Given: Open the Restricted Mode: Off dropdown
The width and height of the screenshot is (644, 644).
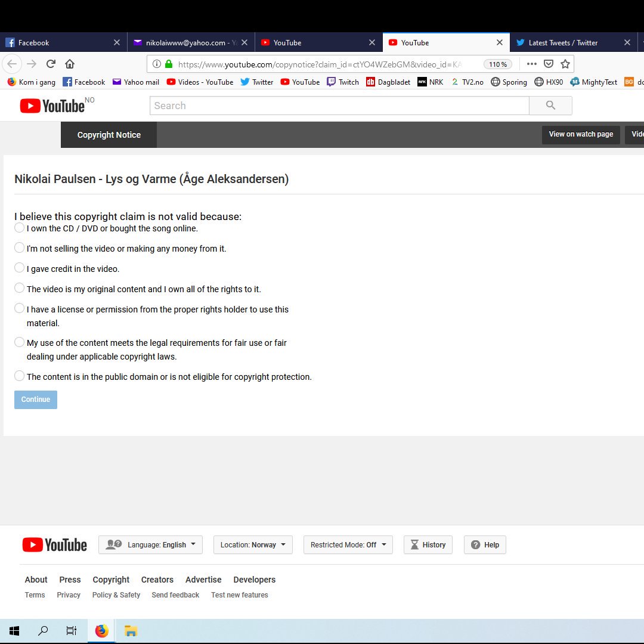Looking at the screenshot, I should [348, 545].
